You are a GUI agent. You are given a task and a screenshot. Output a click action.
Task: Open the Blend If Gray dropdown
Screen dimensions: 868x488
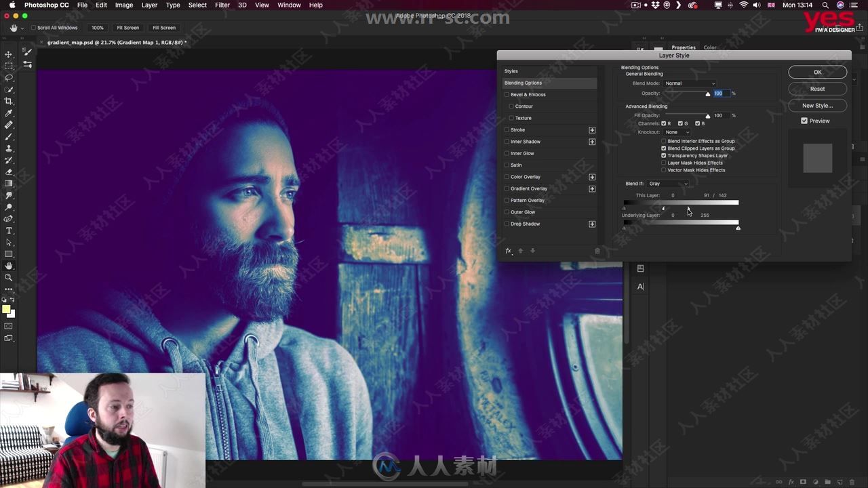(668, 184)
